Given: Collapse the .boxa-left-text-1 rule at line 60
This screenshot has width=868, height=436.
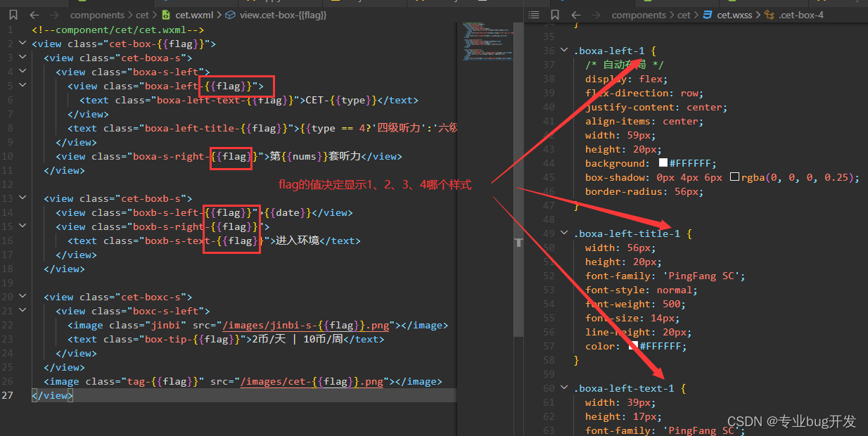Looking at the screenshot, I should click(x=564, y=388).
